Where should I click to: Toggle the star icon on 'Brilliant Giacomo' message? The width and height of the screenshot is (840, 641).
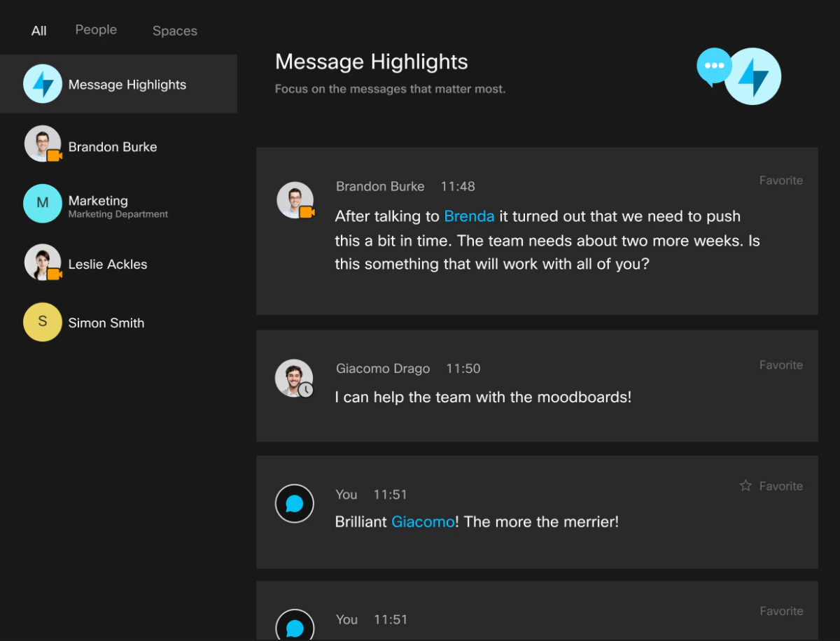point(745,486)
